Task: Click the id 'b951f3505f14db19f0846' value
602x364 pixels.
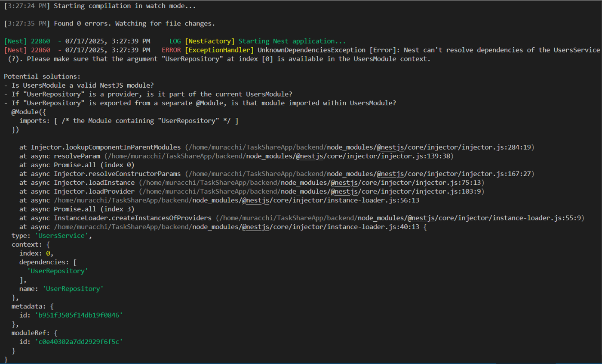Action: pos(79,315)
